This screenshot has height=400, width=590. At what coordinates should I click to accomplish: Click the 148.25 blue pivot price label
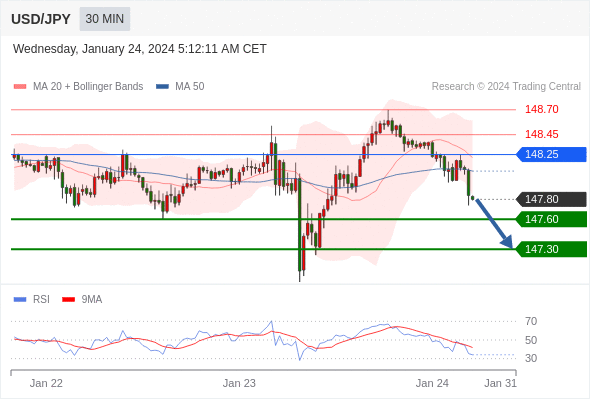pyautogui.click(x=552, y=154)
